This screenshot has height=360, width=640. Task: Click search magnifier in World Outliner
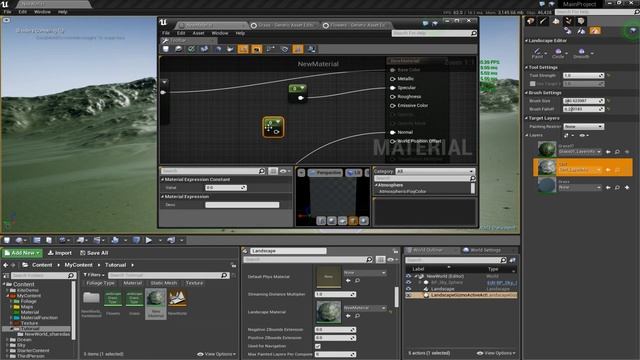(503, 260)
